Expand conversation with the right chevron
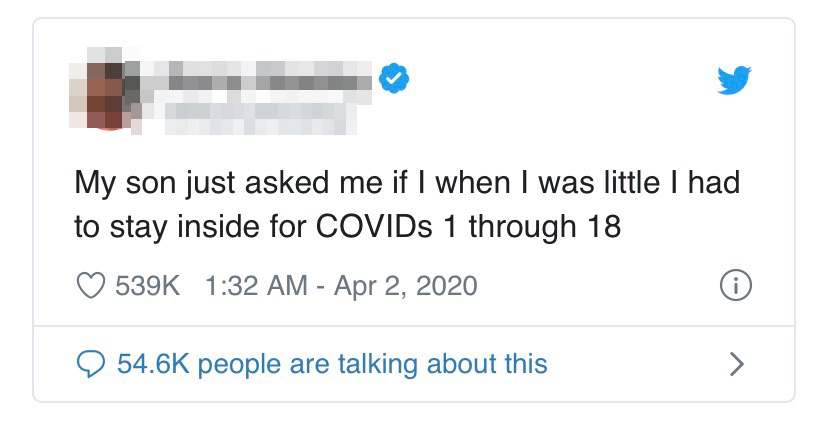Image resolution: width=828 pixels, height=436 pixels. (736, 363)
